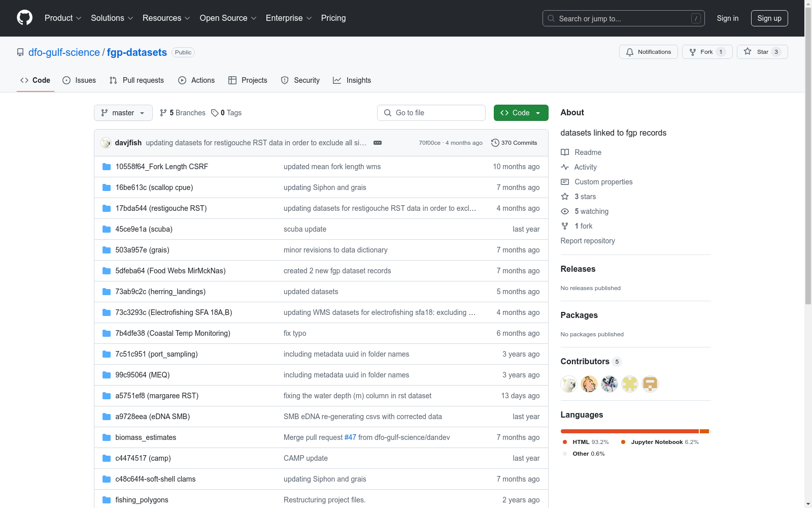812x508 pixels.
Task: Click the pulse icon beside Activity
Action: pyautogui.click(x=565, y=167)
